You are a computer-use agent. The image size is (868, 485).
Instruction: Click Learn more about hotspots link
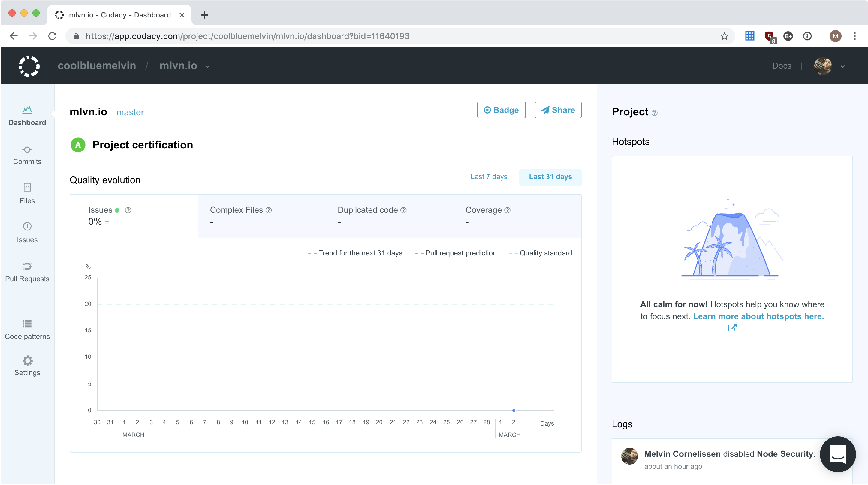point(758,316)
